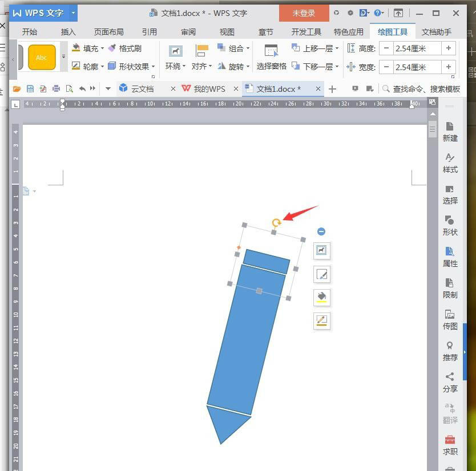Increase the shape height value
The width and height of the screenshot is (476, 471).
point(449,48)
